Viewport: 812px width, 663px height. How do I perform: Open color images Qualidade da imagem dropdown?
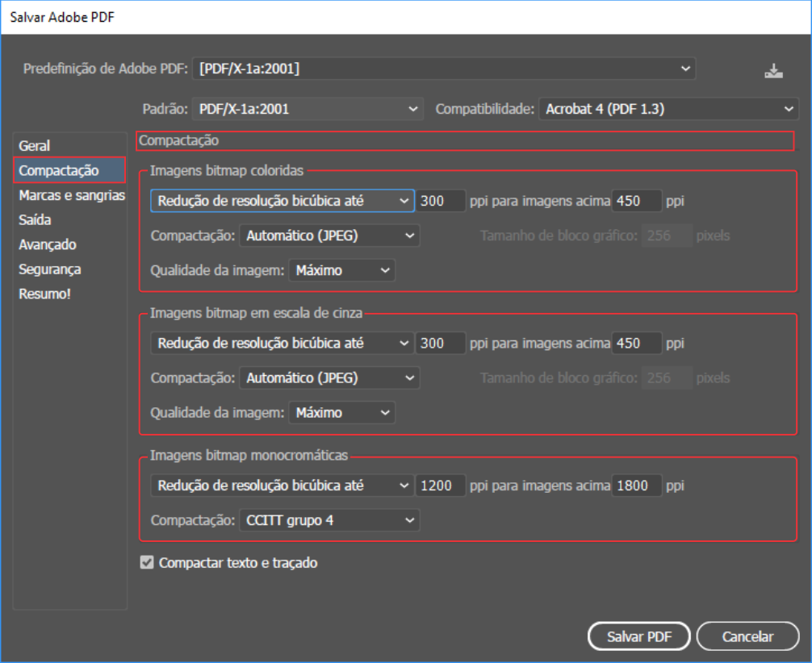342,271
